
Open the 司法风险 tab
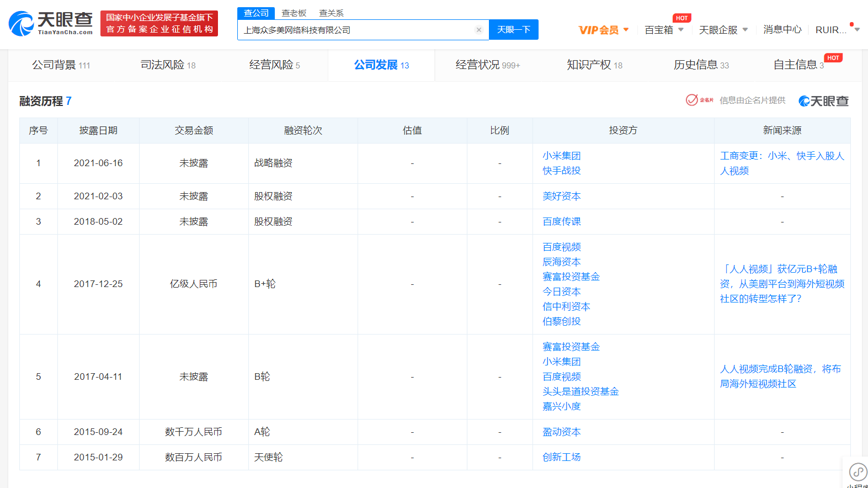point(168,65)
